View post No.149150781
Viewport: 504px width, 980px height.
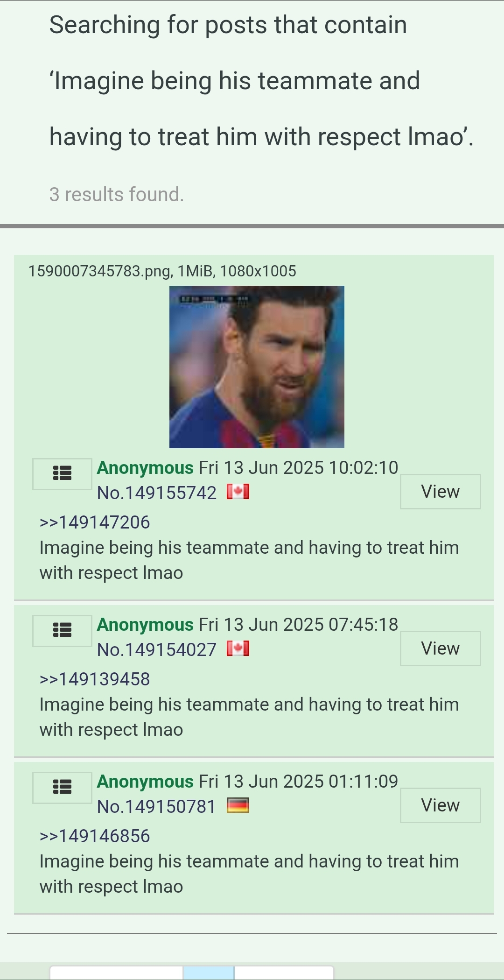coord(441,805)
